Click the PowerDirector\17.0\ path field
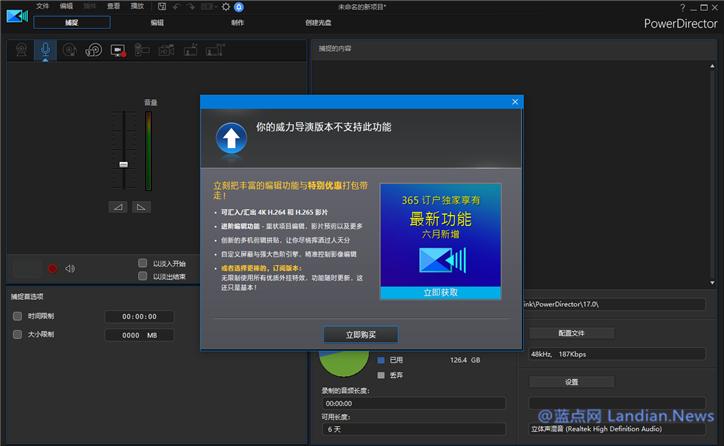This screenshot has width=724, height=446. coord(614,304)
